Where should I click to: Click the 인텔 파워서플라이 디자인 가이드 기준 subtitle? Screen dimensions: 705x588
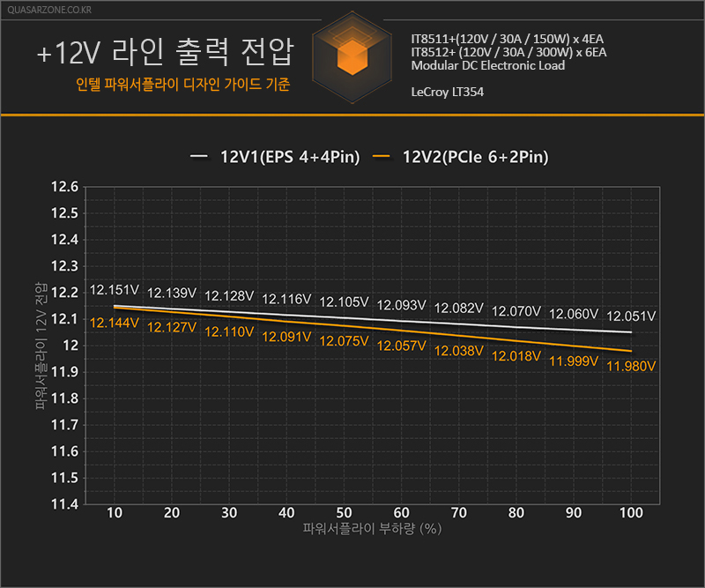(x=182, y=84)
